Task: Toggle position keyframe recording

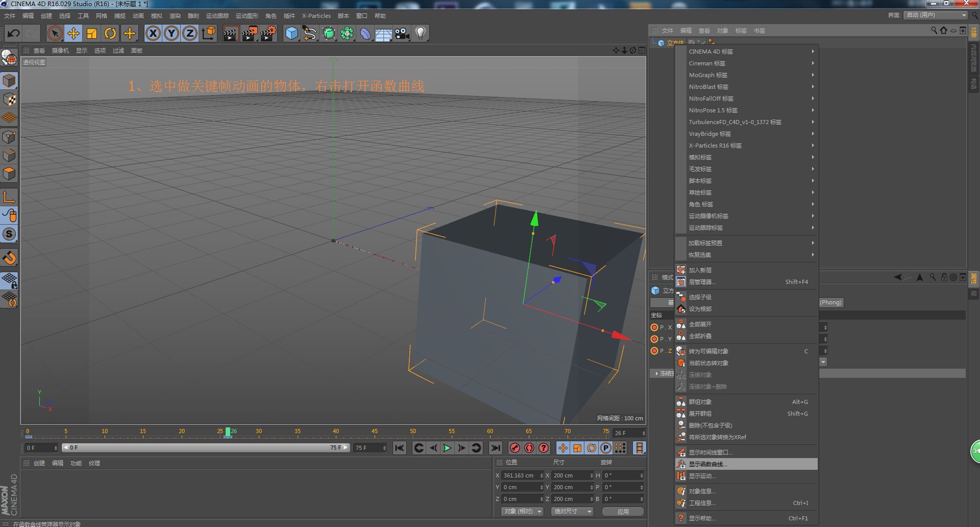Action: click(563, 448)
